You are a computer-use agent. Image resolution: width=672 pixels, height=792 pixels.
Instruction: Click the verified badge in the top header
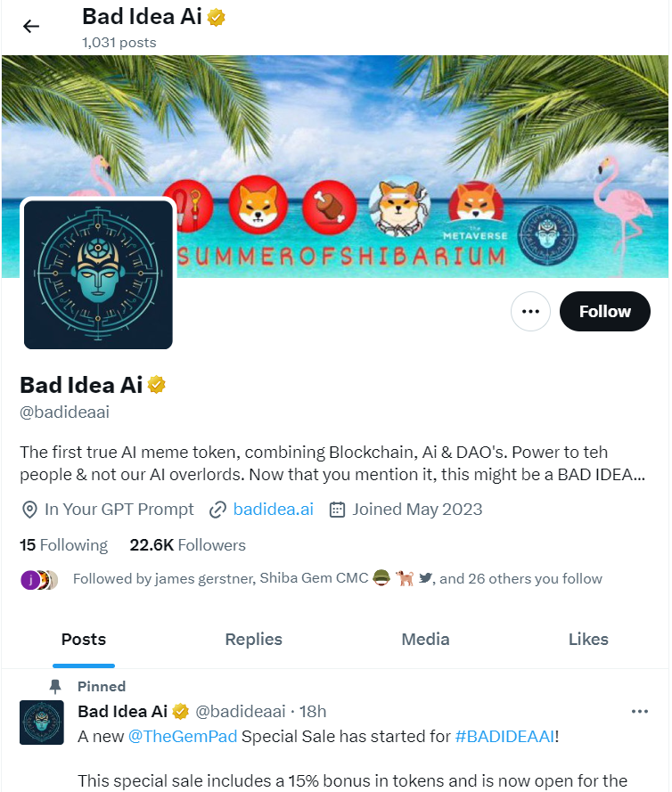[x=217, y=17]
